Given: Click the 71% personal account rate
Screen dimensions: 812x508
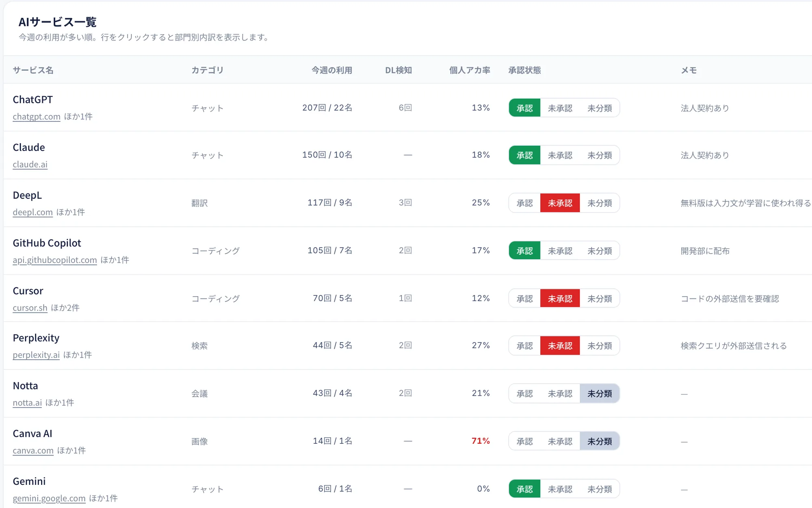Looking at the screenshot, I should tap(481, 441).
